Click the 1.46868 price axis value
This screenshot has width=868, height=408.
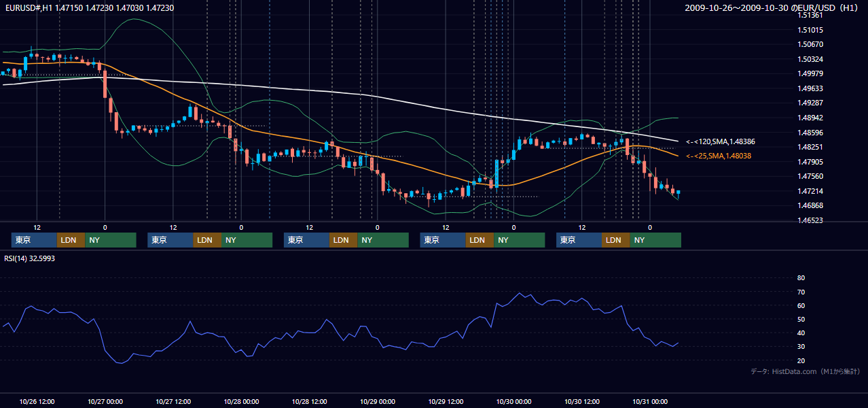click(810, 205)
